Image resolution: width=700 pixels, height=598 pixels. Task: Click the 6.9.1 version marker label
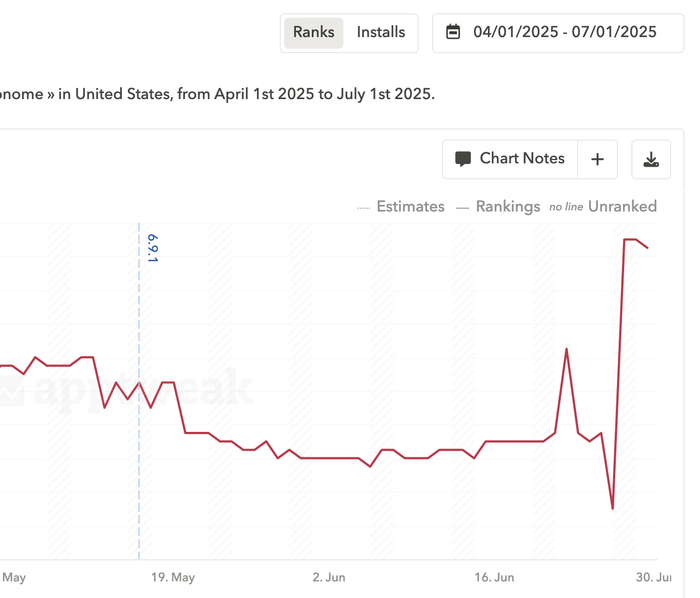coord(152,248)
